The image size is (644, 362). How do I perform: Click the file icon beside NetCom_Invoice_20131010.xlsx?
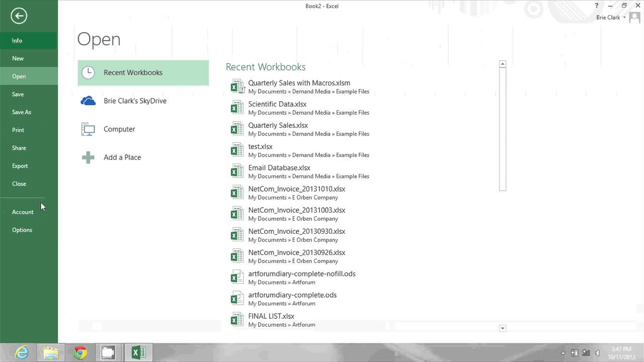[x=237, y=192]
